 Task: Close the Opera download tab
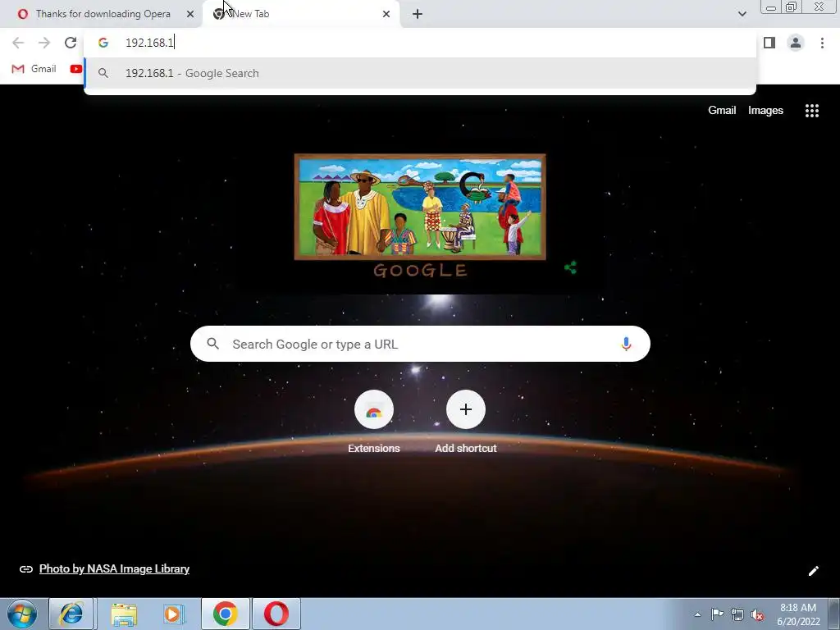(x=190, y=14)
